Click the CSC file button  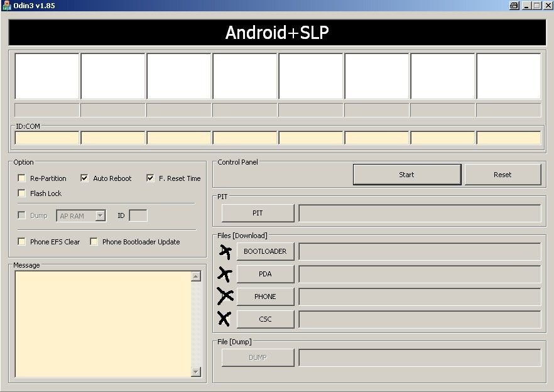pos(265,319)
